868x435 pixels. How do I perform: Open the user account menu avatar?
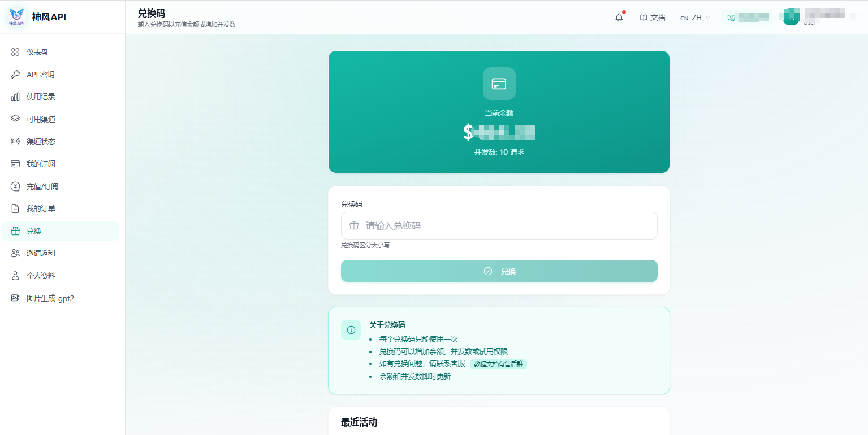791,18
